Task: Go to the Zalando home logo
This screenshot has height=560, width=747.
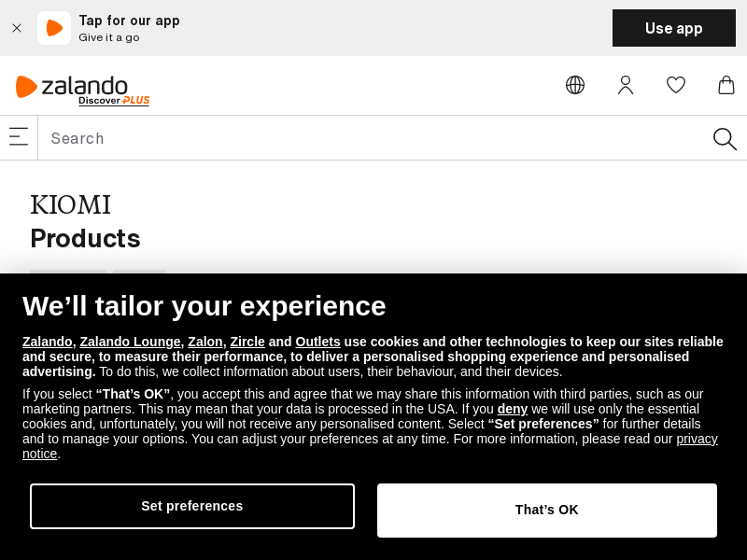Action: point(72,86)
